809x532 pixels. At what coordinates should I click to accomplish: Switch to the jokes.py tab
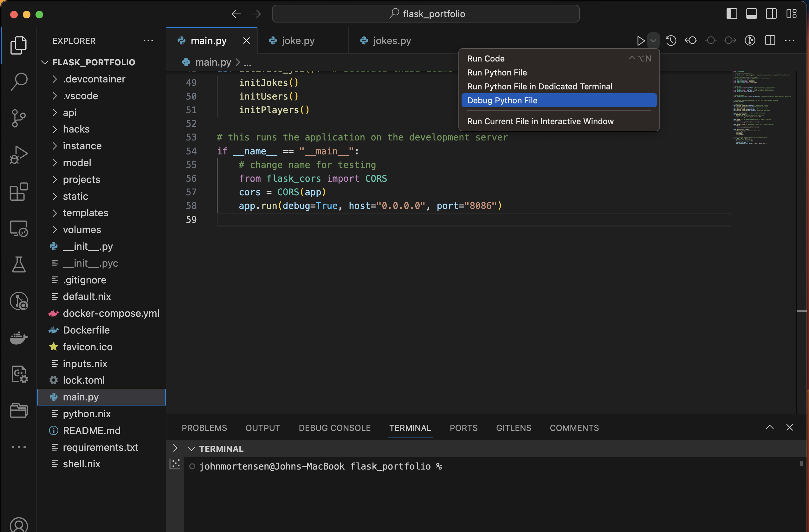click(x=394, y=41)
